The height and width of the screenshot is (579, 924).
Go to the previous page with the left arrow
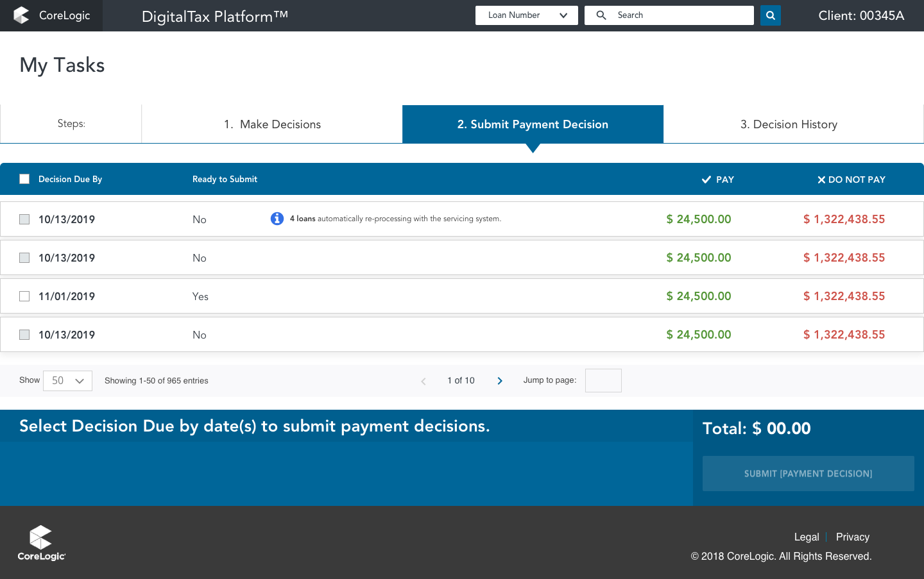click(x=424, y=381)
